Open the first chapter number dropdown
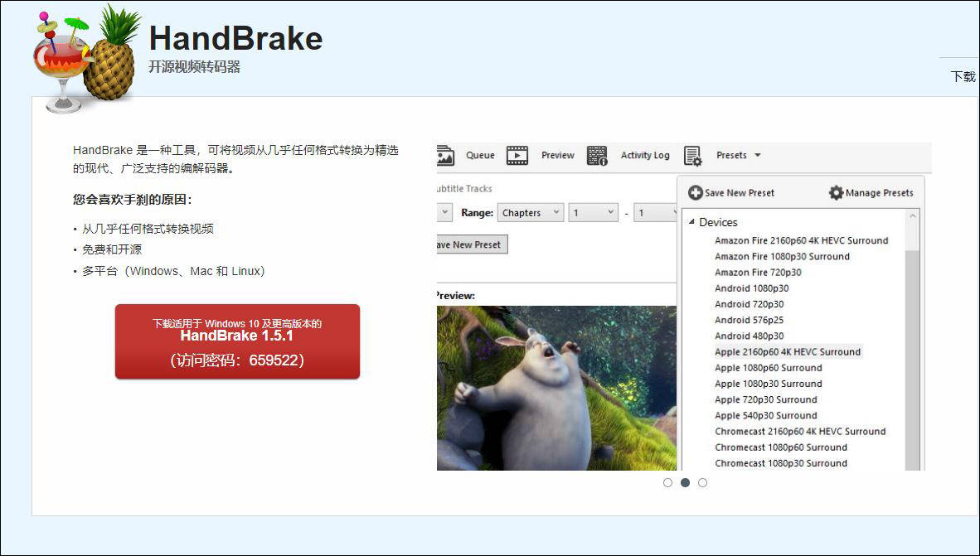 tap(593, 212)
